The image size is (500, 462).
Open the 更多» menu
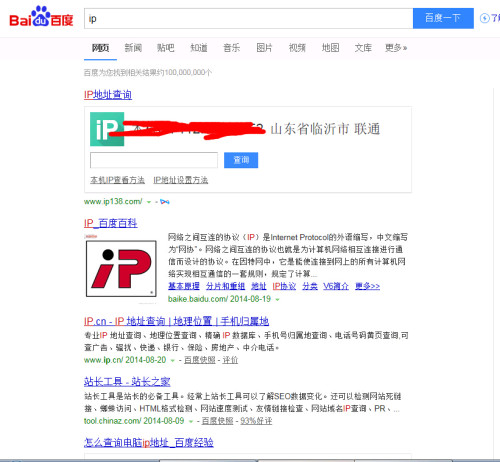click(396, 48)
